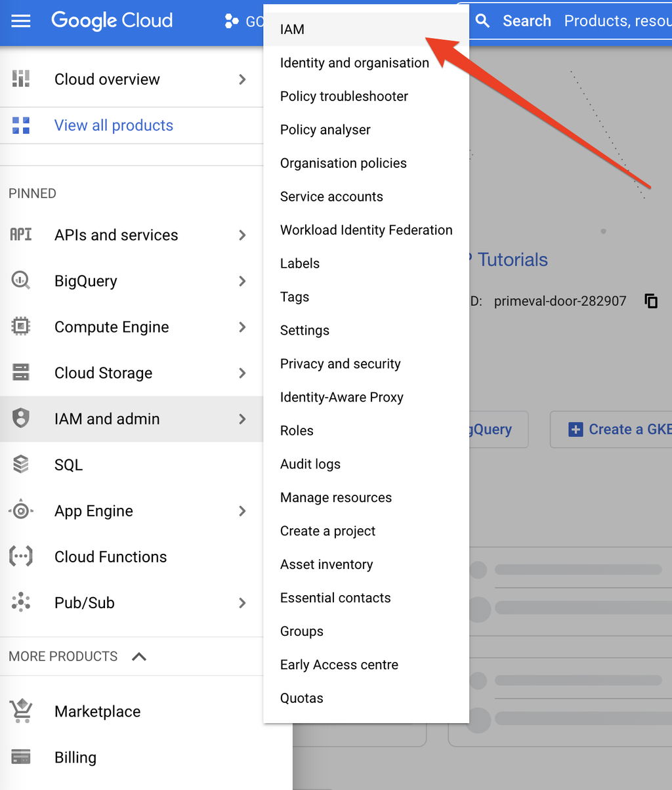This screenshot has height=790, width=672.
Task: Click the Pub/Sub icon
Action: pyautogui.click(x=21, y=602)
